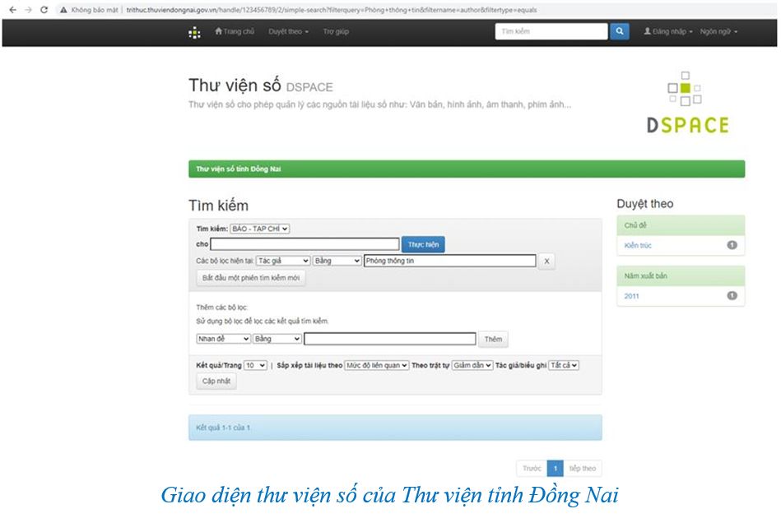Click the Cập nhật update button

tap(216, 382)
